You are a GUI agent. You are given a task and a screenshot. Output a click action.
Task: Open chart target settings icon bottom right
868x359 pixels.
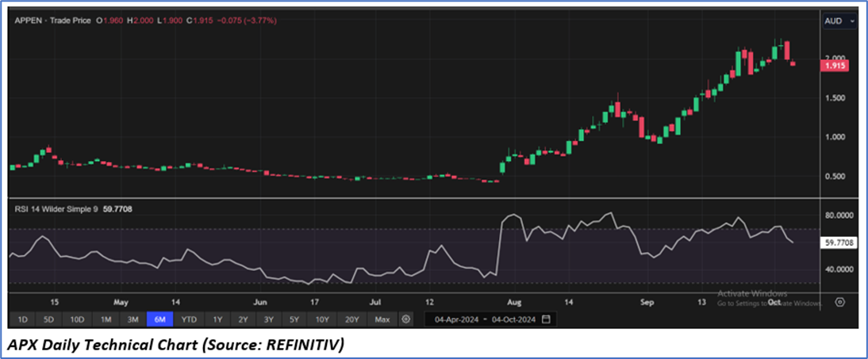coord(839,302)
